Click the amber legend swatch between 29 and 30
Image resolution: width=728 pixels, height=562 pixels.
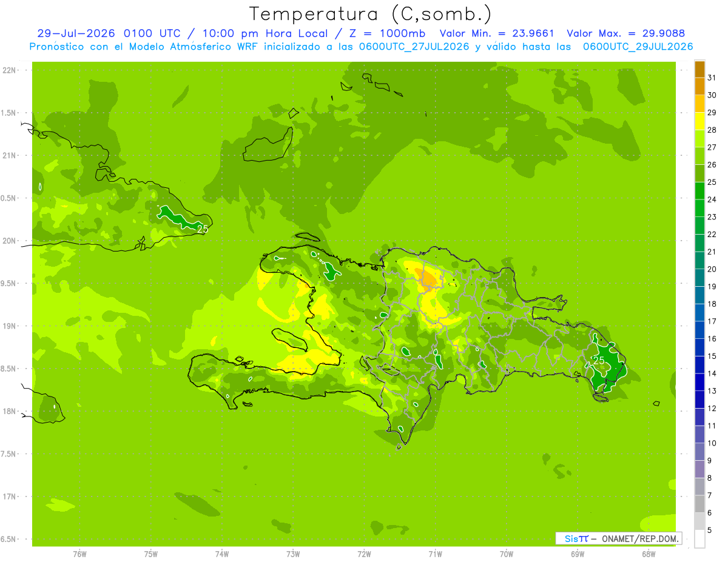coord(699,104)
